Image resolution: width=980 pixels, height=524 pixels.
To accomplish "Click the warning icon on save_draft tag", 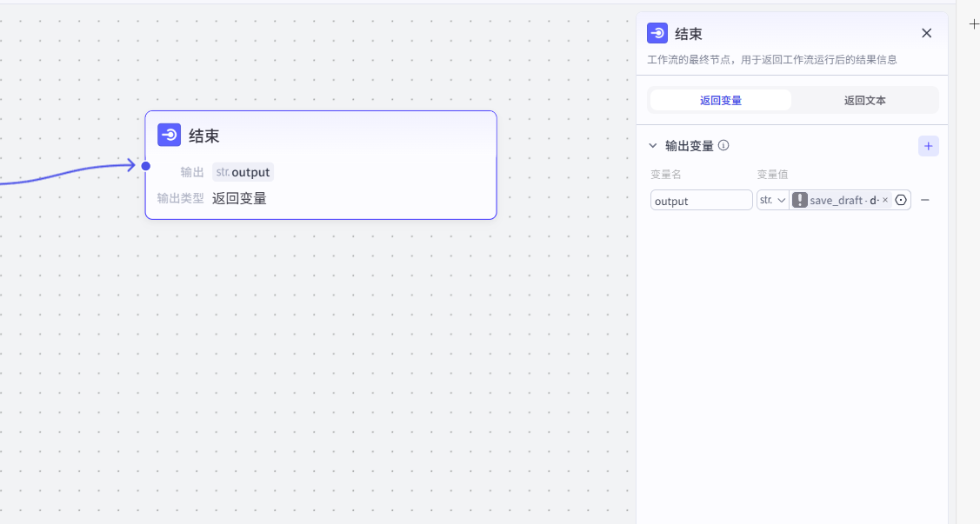I will pyautogui.click(x=799, y=200).
